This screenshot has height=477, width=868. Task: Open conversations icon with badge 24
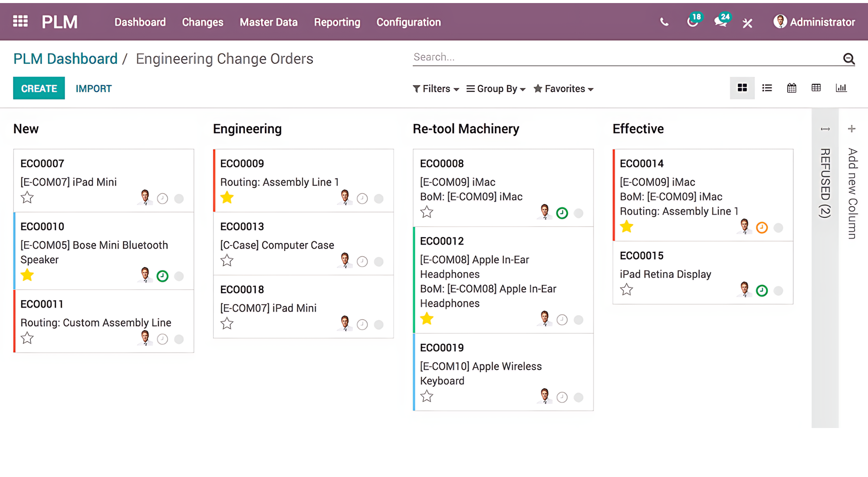721,22
